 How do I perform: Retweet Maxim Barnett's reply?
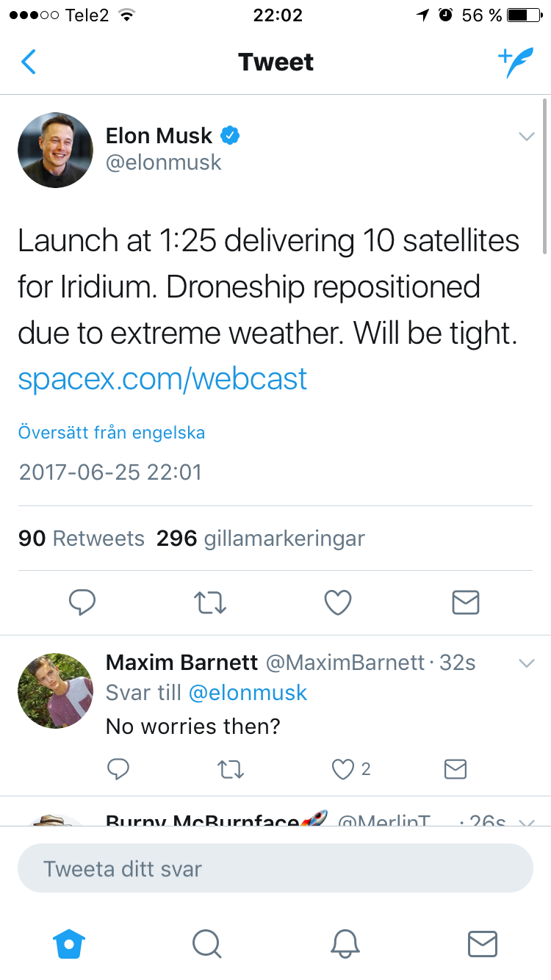click(231, 769)
